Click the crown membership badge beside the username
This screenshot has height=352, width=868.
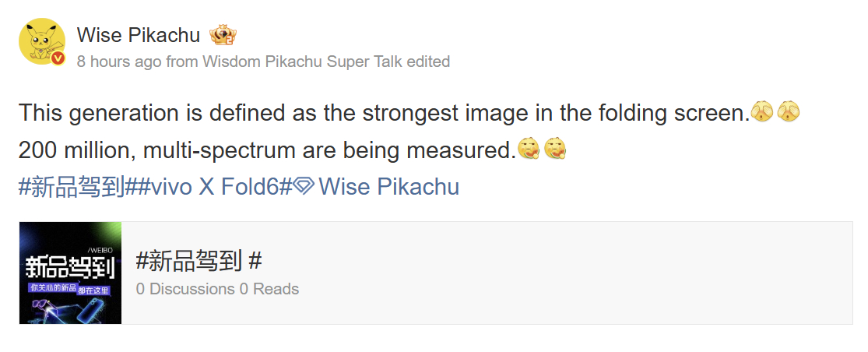[223, 35]
